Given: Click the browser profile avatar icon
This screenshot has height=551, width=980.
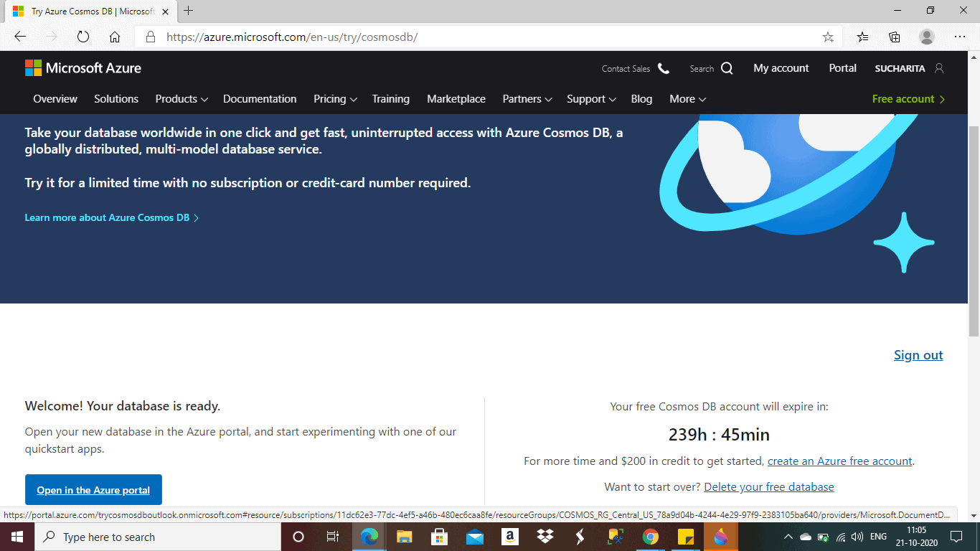Looking at the screenshot, I should [927, 37].
